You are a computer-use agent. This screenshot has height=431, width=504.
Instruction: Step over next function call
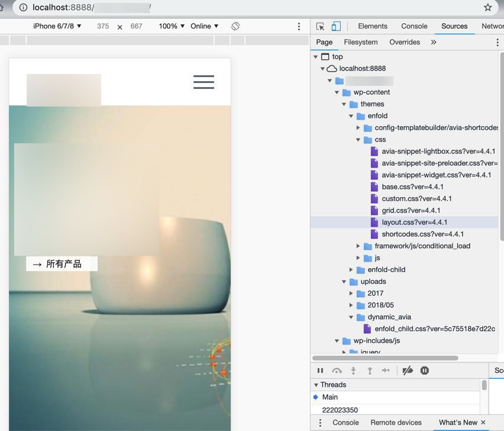(337, 371)
